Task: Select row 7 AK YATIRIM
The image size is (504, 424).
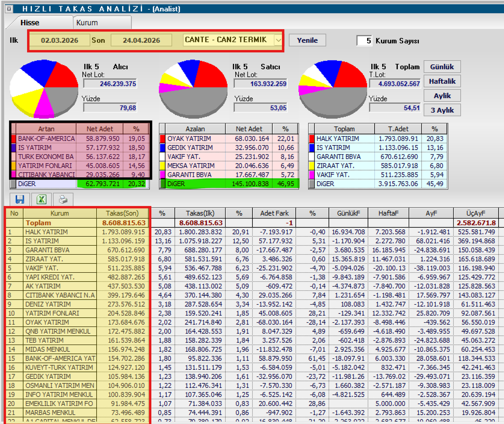Action: [251, 286]
